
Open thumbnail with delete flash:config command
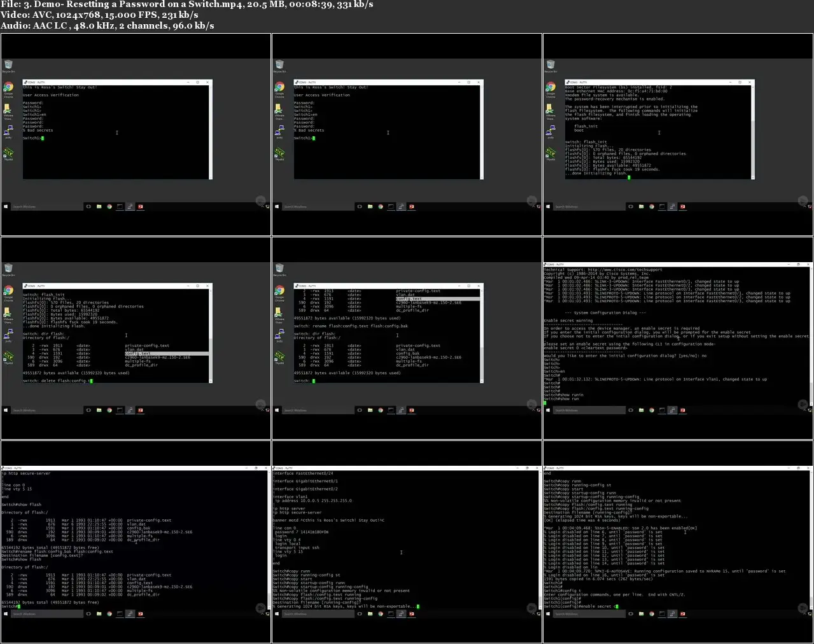pyautogui.click(x=136, y=338)
